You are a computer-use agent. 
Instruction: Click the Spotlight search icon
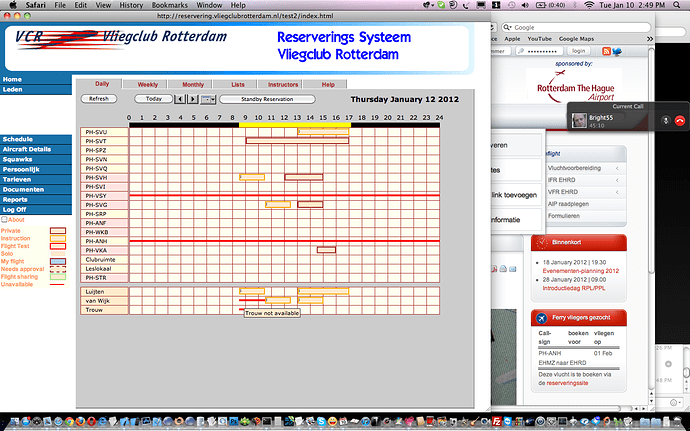[677, 5]
